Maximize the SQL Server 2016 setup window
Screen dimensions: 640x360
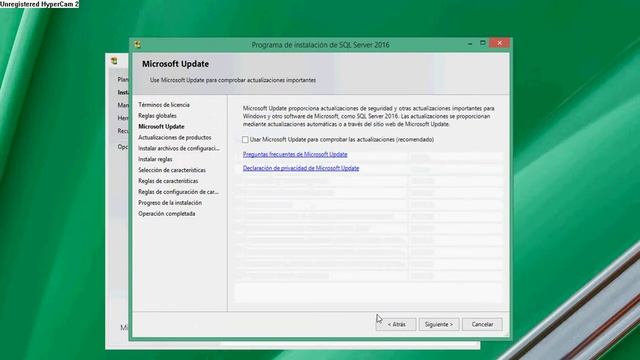tap(482, 43)
